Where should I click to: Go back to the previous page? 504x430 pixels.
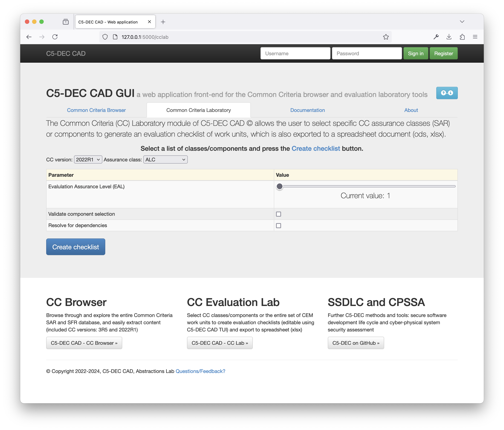click(29, 37)
